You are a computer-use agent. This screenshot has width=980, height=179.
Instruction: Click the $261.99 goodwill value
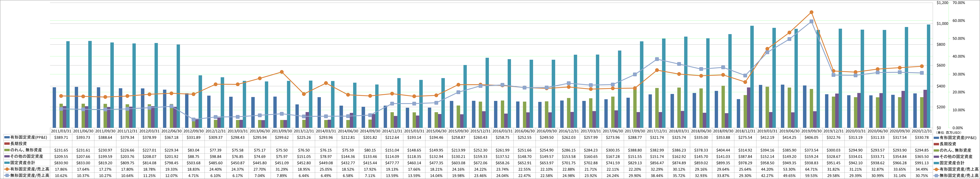pyautogui.click(x=503, y=150)
